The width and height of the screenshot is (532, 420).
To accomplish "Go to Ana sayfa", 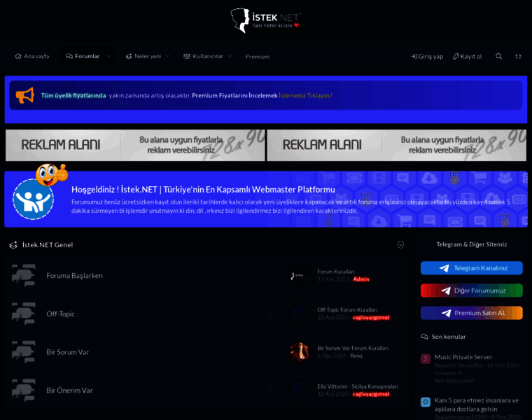I will coord(32,56).
